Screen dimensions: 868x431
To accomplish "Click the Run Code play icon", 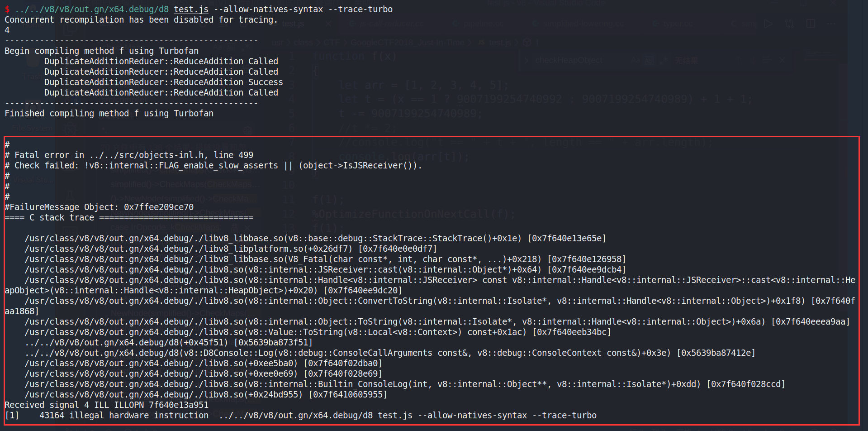I will tap(768, 24).
